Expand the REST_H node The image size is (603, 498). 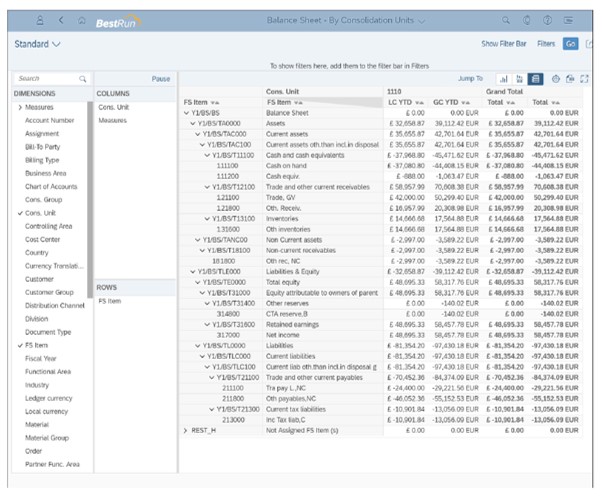point(186,430)
